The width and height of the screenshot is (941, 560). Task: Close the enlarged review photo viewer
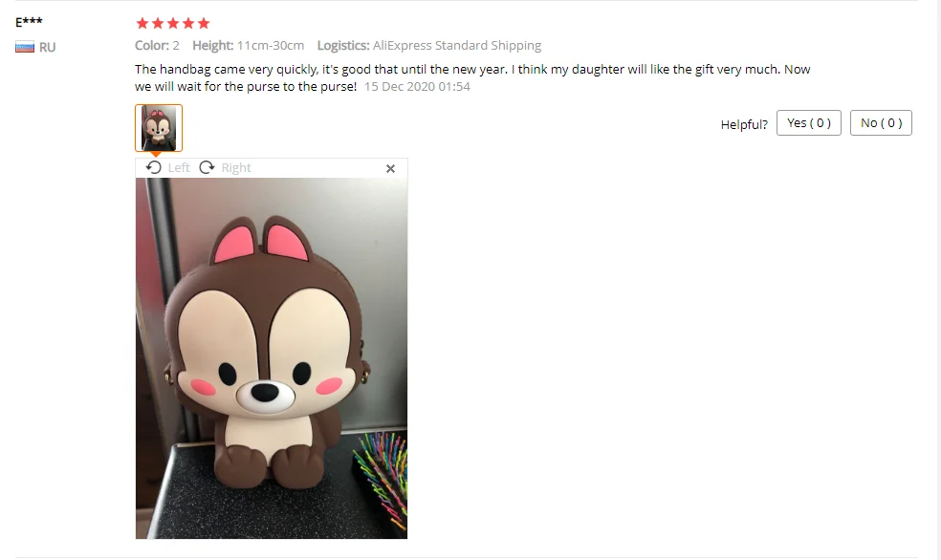tap(391, 169)
